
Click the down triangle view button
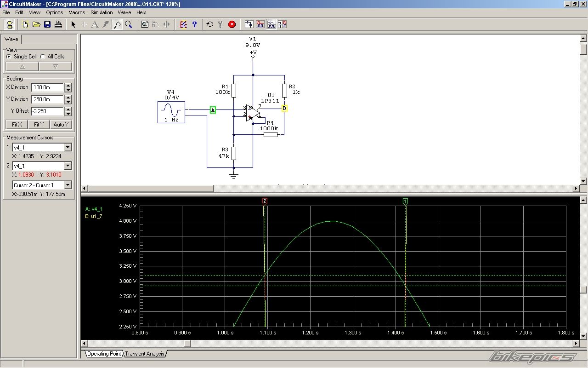coord(55,66)
